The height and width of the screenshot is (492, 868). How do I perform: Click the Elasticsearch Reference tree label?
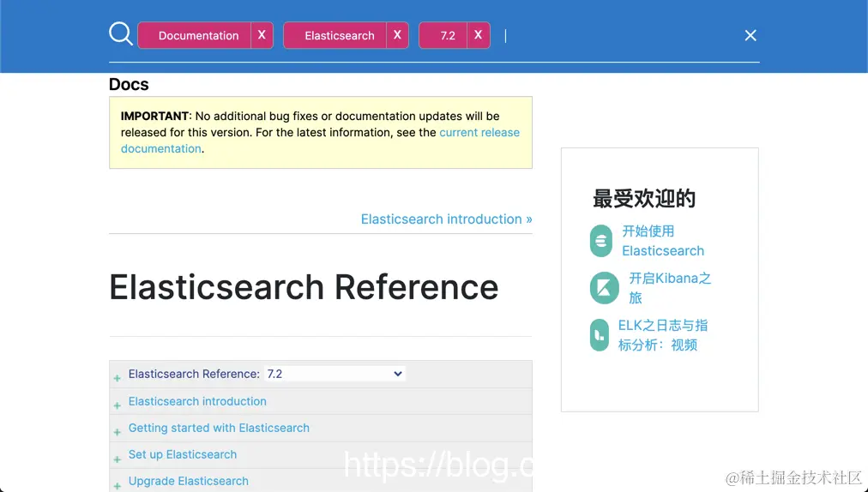pyautogui.click(x=194, y=374)
